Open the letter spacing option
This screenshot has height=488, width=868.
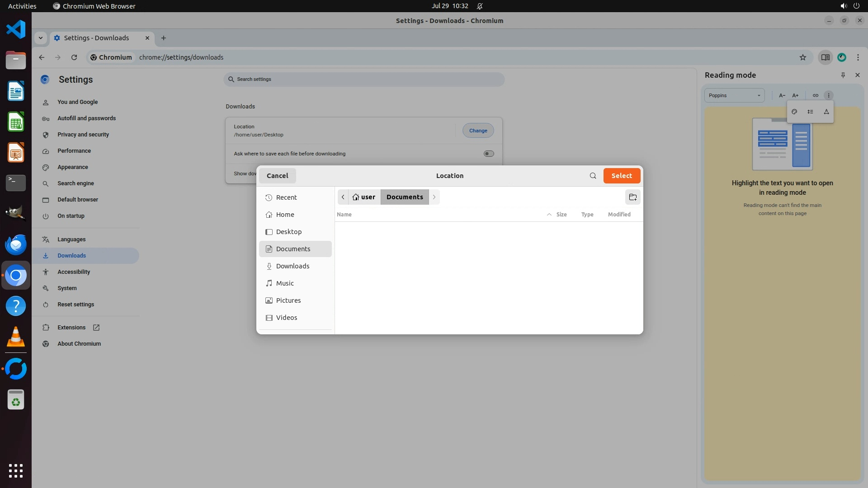pyautogui.click(x=826, y=112)
